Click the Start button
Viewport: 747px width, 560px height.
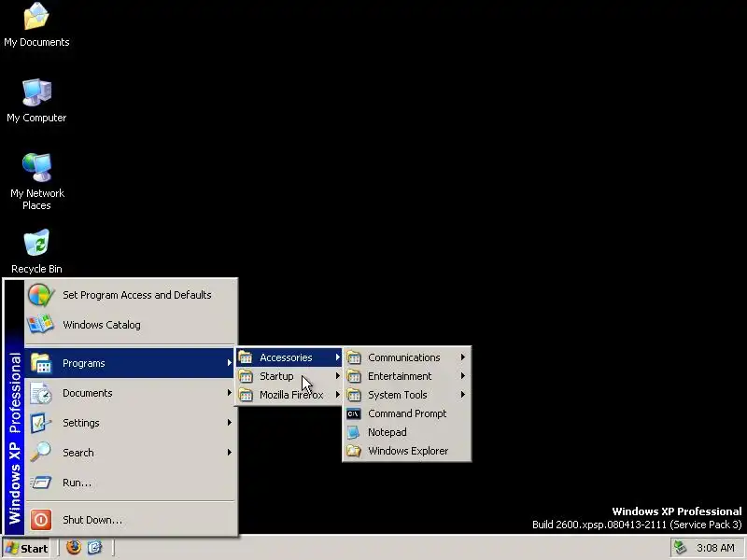pyautogui.click(x=26, y=548)
